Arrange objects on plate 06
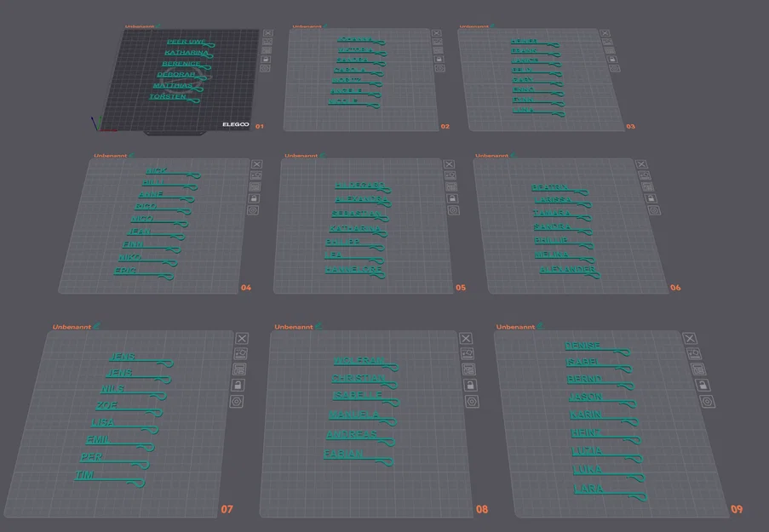The height and width of the screenshot is (532, 769). pyautogui.click(x=647, y=186)
